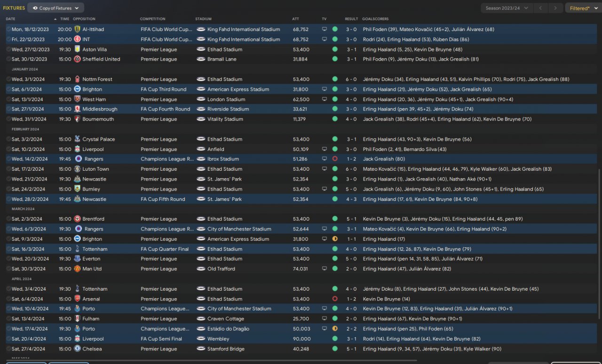This screenshot has height=364, width=602.
Task: Click the draw indicator on 9/3/2024 Brighton row
Action: coord(335,239)
